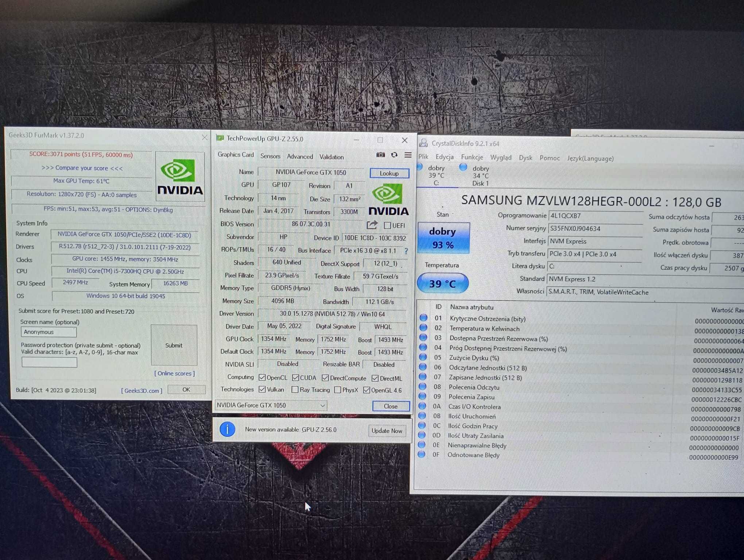Click the NVIDIA logo in FurMark
Image resolution: width=744 pixels, height=560 pixels.
pyautogui.click(x=180, y=177)
